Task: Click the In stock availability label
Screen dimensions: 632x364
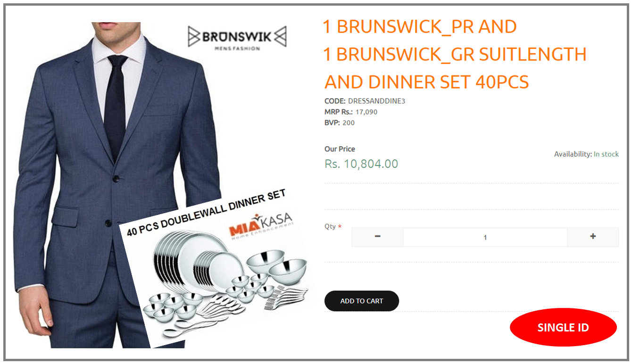Action: (606, 154)
